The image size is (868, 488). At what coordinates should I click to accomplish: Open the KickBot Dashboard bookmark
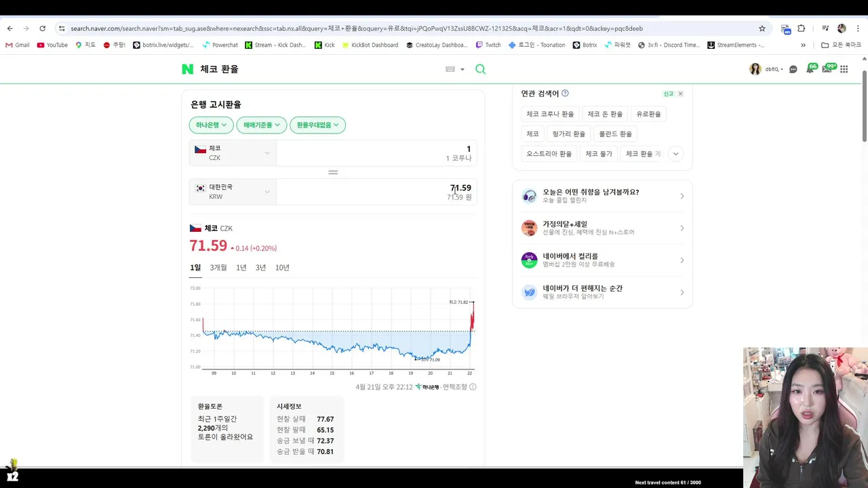pos(370,45)
